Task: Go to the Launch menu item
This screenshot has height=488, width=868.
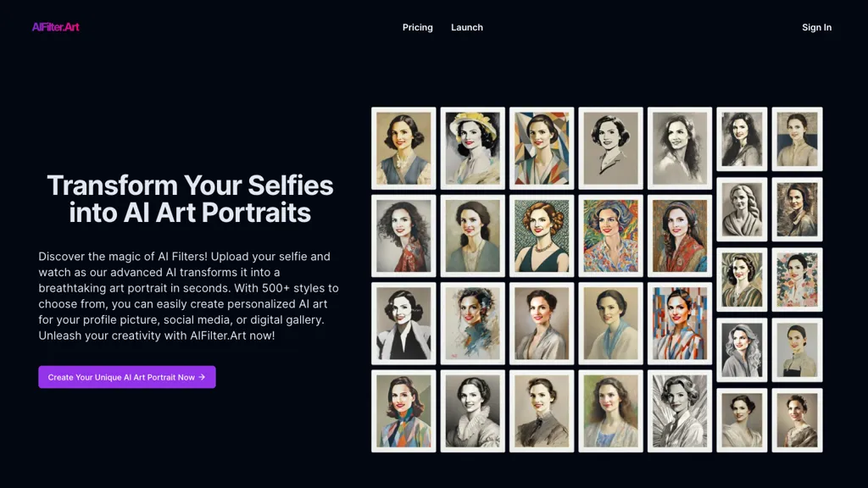Action: click(x=467, y=27)
